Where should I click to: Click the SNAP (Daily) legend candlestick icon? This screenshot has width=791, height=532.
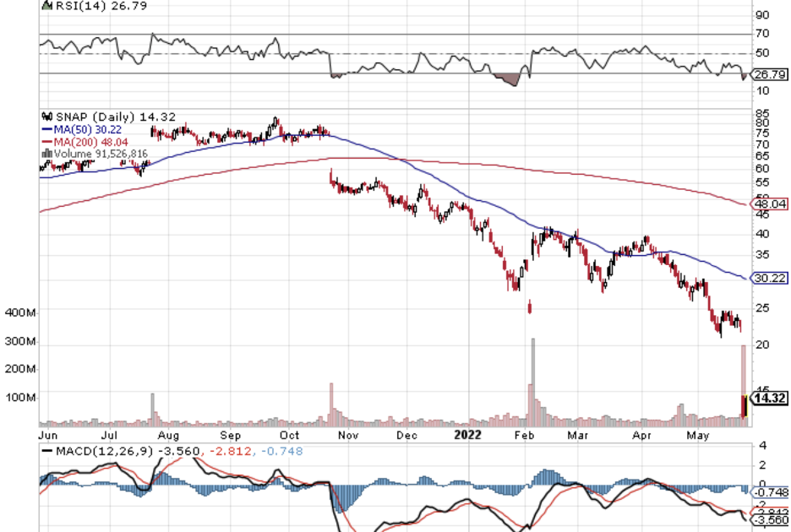46,117
